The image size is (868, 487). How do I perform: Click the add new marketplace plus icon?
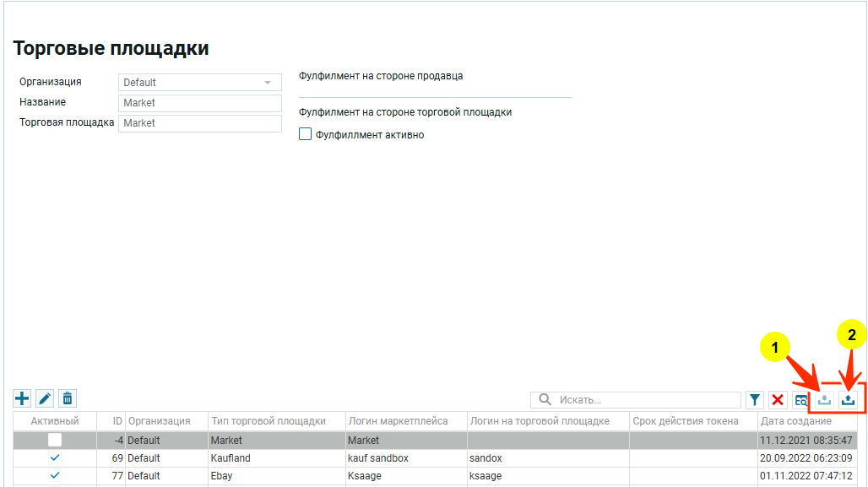[22, 398]
